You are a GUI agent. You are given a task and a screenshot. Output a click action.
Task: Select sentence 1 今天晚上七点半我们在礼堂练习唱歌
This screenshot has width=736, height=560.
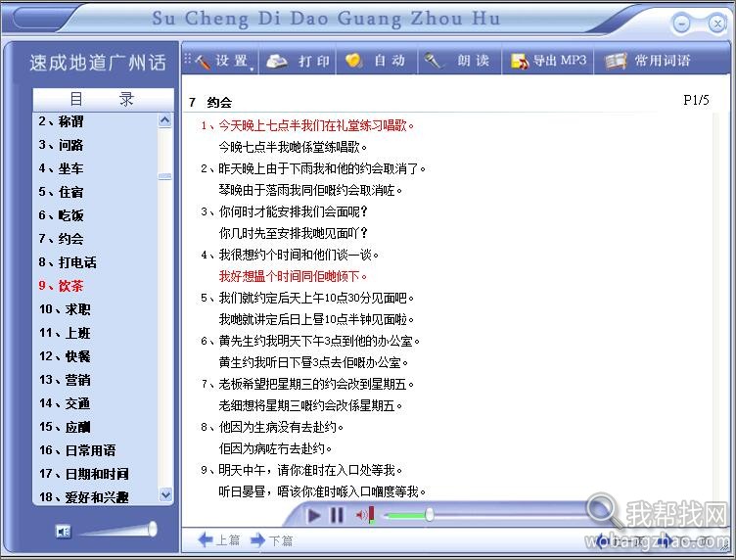click(307, 125)
